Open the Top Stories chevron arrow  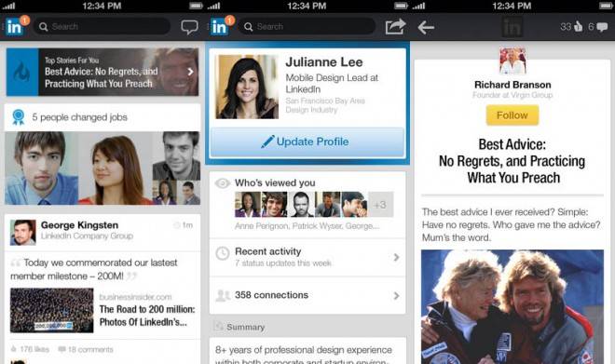point(190,72)
